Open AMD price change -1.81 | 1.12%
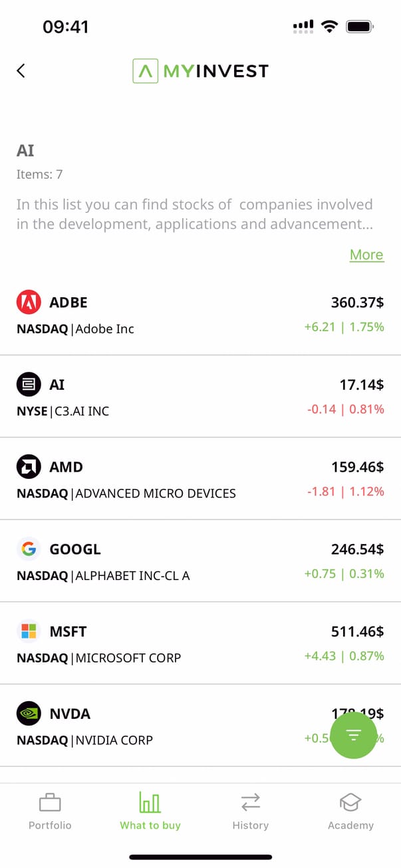The image size is (401, 868). [345, 492]
